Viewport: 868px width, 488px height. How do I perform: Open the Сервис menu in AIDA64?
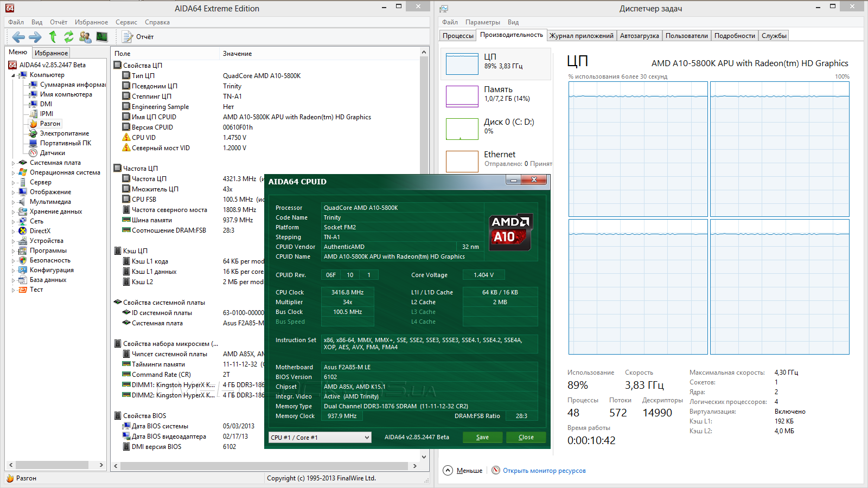click(x=126, y=22)
